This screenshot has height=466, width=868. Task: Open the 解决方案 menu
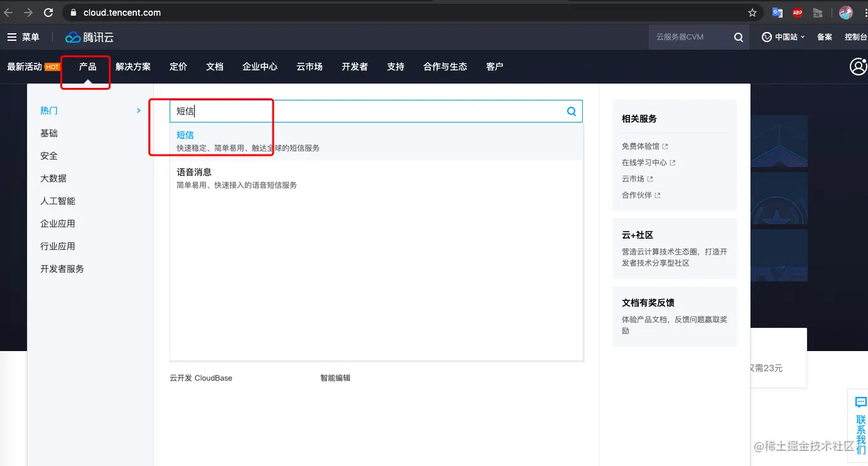pyautogui.click(x=133, y=67)
